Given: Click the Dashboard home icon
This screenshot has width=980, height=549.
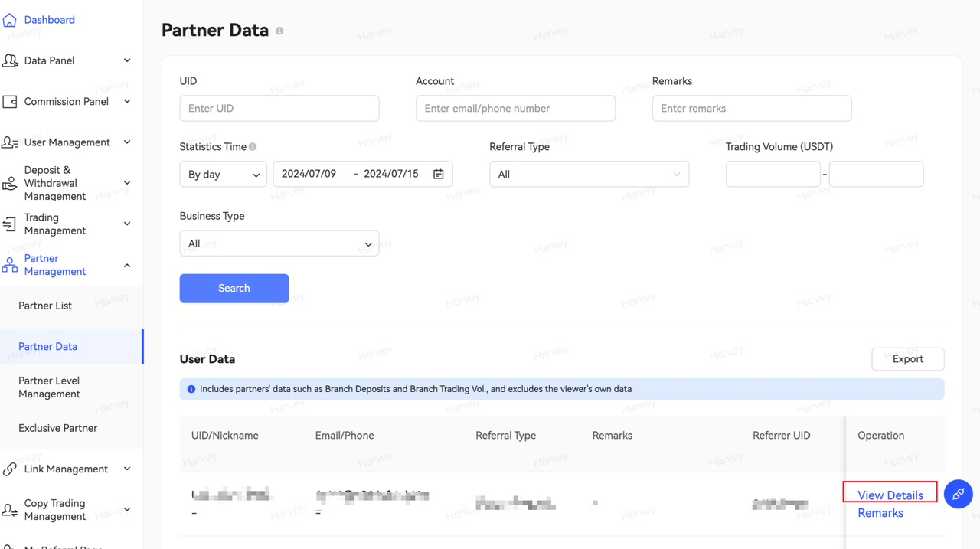Looking at the screenshot, I should [9, 20].
